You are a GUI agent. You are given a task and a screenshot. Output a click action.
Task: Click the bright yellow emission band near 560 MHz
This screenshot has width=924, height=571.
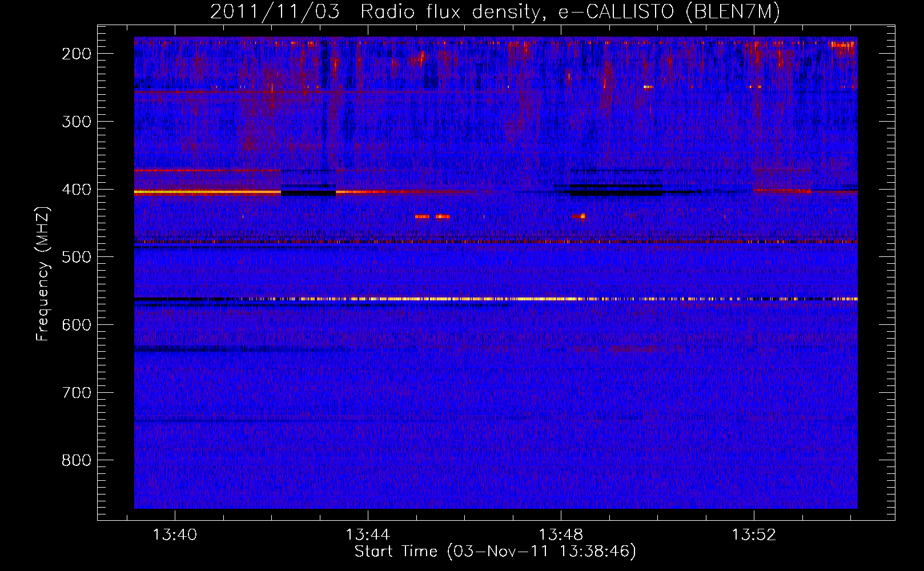[496, 299]
